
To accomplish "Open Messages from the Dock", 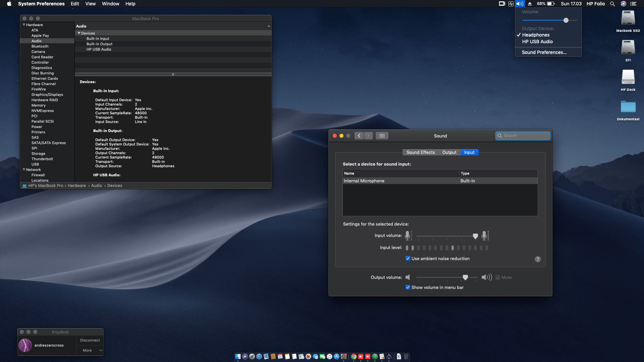I will coord(315,357).
